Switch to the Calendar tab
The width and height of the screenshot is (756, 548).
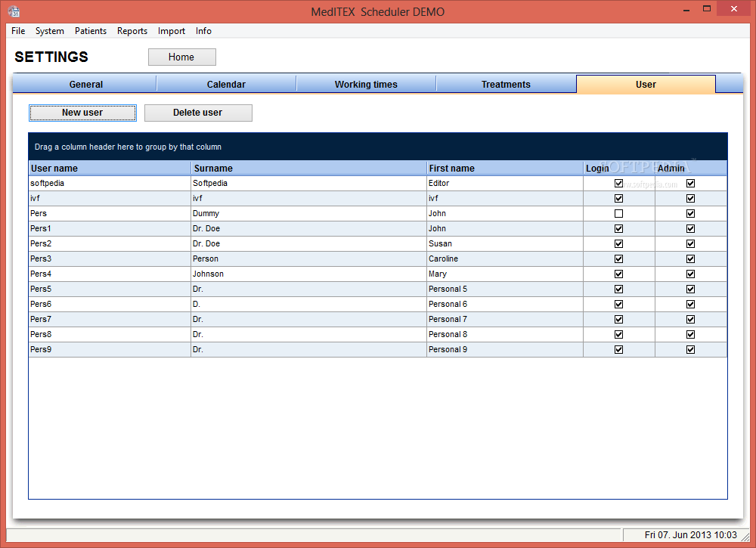[x=226, y=84]
